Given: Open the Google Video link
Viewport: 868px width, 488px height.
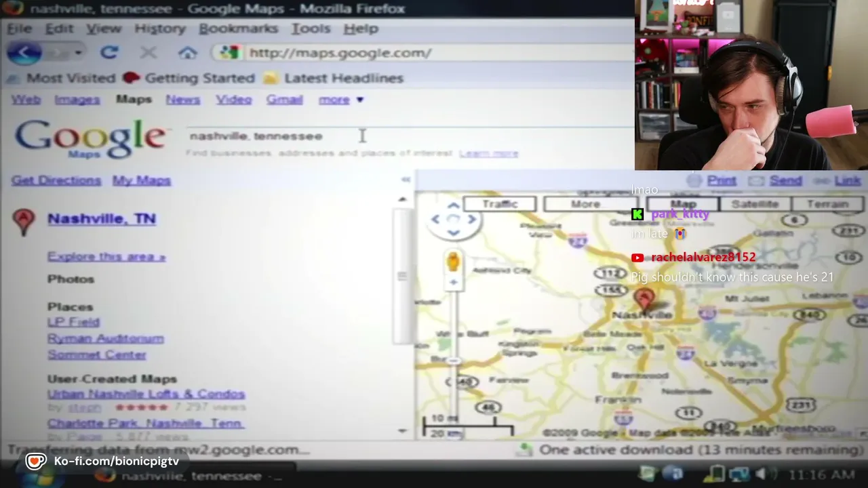Looking at the screenshot, I should 234,100.
